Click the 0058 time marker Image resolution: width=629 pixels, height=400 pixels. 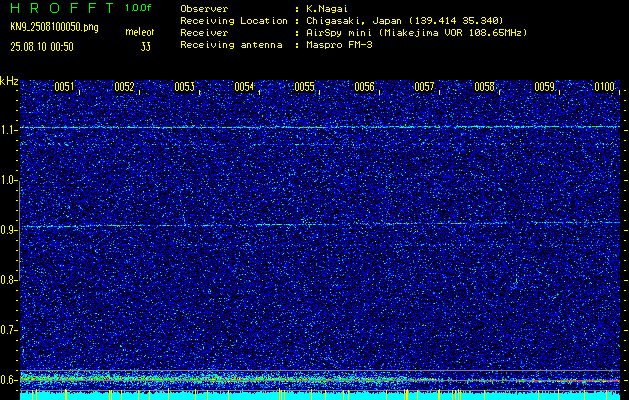(x=485, y=87)
